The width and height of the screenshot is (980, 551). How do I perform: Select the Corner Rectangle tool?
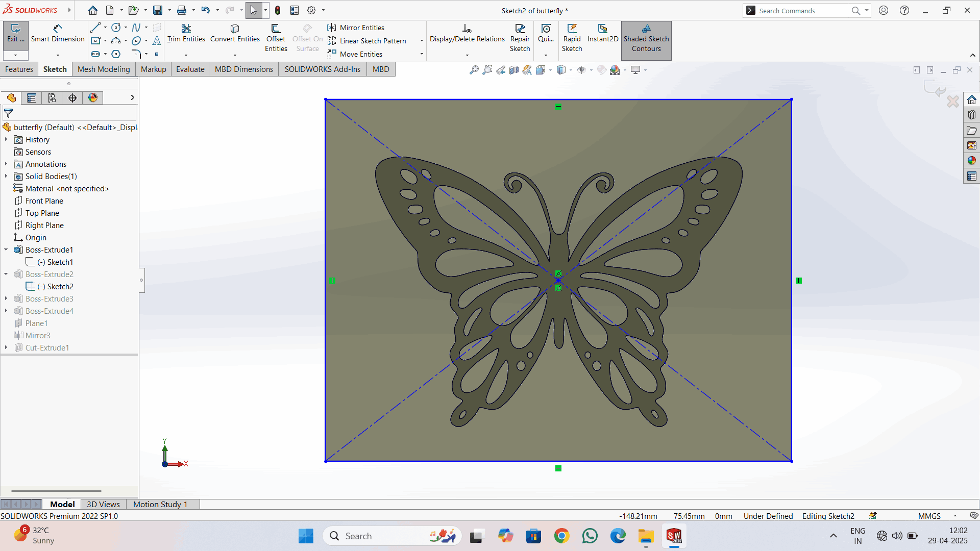tap(95, 41)
